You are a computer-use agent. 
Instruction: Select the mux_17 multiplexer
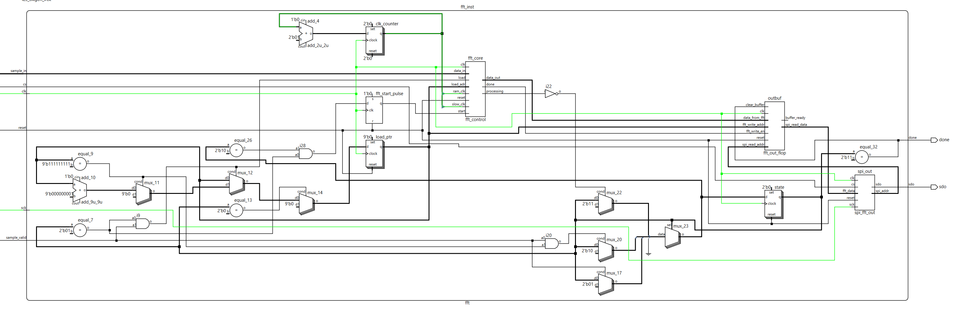605,284
